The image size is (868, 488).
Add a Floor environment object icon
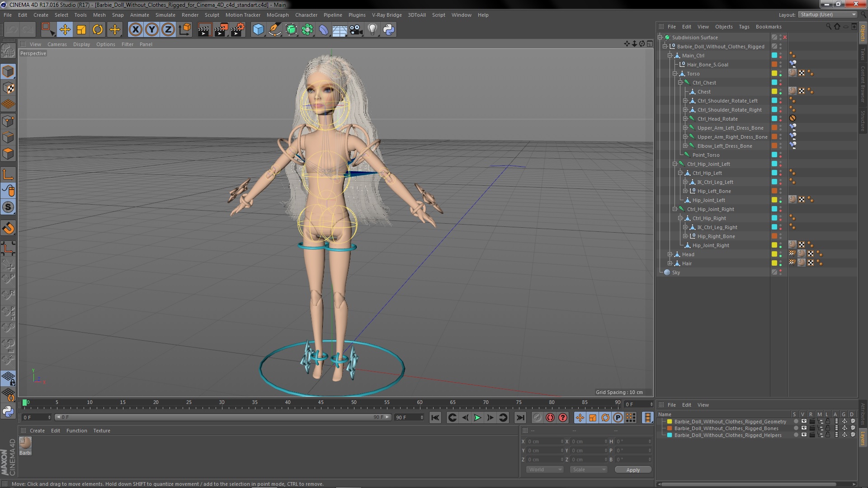click(340, 30)
